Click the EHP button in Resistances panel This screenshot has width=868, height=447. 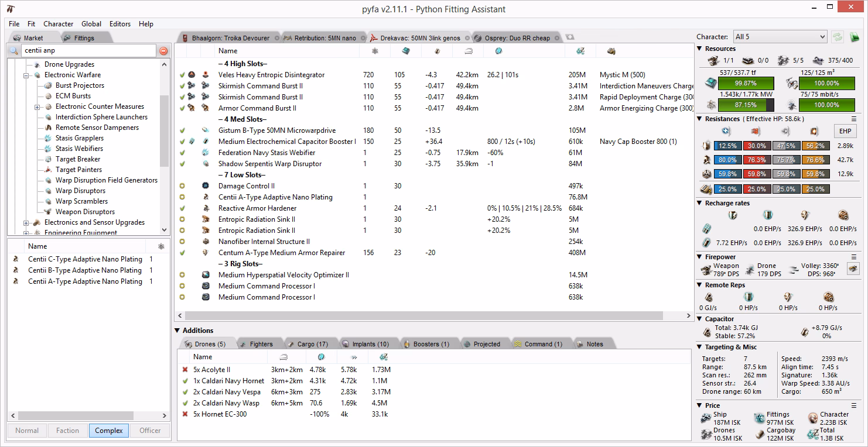pyautogui.click(x=845, y=131)
